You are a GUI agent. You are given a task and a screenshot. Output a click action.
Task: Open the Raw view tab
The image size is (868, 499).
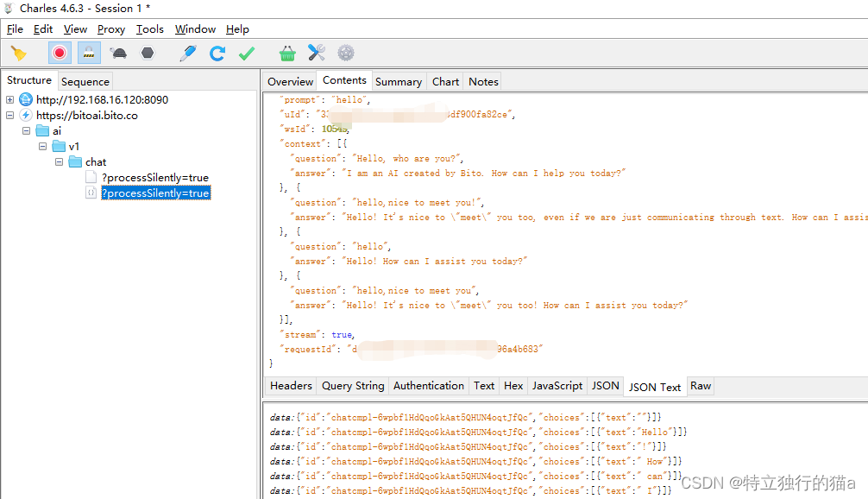point(701,386)
